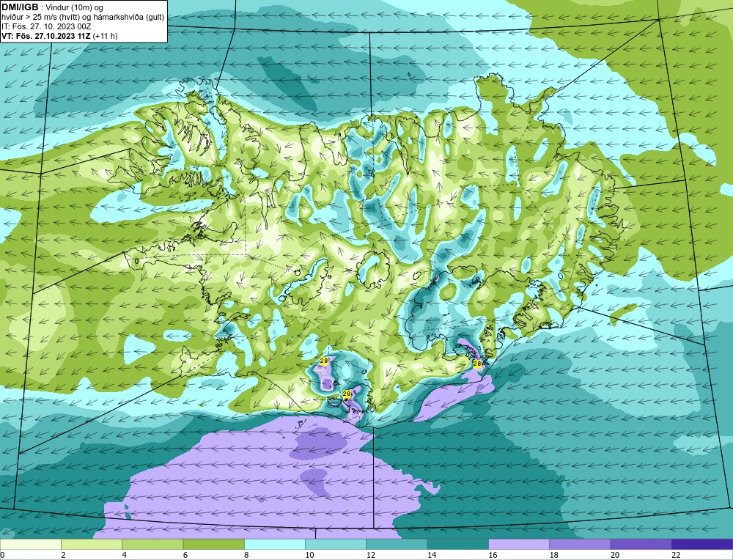733x560 pixels.
Task: Click the legend scale label '20'
Action: (615, 555)
